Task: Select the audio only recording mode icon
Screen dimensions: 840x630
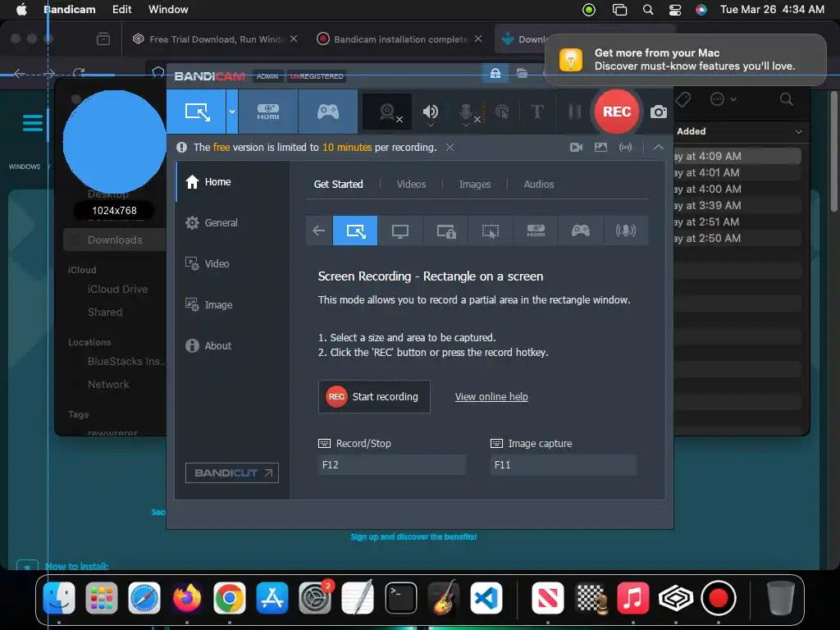Action: (625, 231)
